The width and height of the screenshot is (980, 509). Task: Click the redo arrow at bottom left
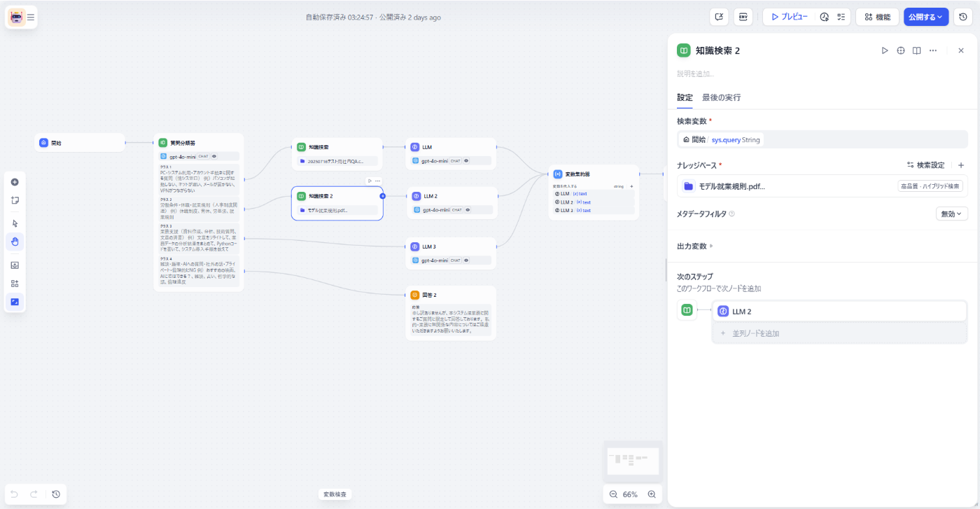33,494
